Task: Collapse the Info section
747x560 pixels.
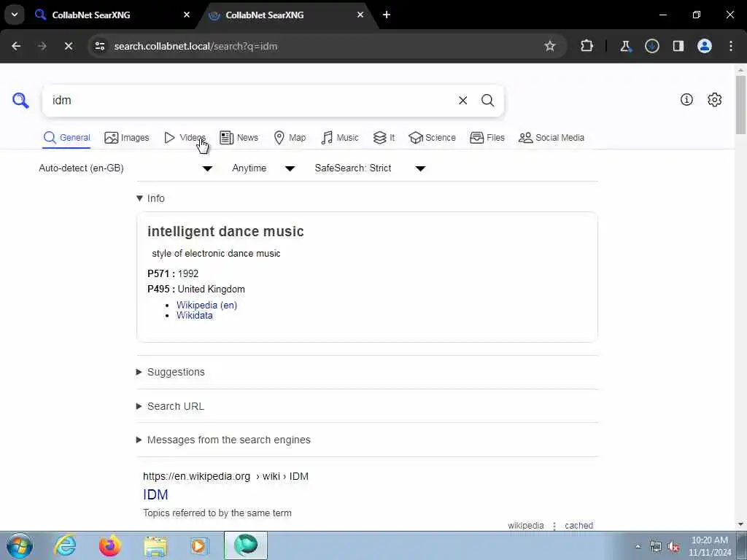Action: [150, 198]
